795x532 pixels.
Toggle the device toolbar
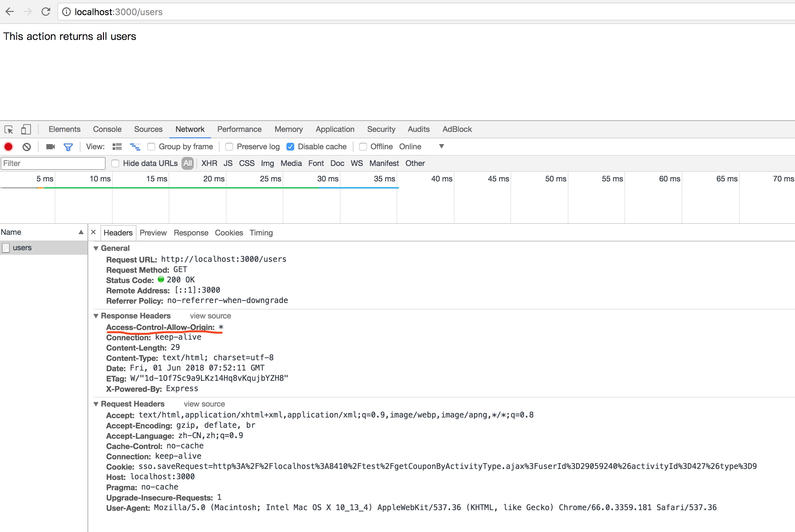pyautogui.click(x=26, y=129)
